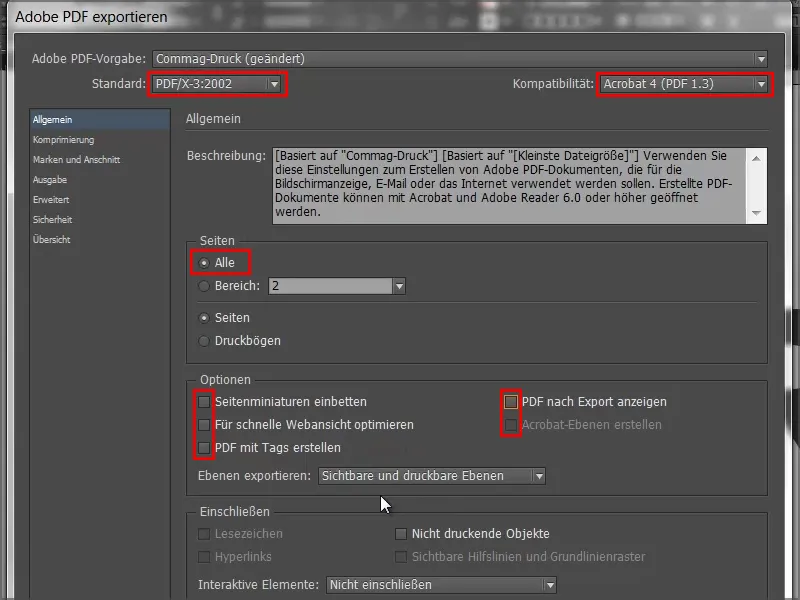Toggle PDF mit Tags erstellen
Image resolution: width=800 pixels, height=600 pixels.
[204, 448]
